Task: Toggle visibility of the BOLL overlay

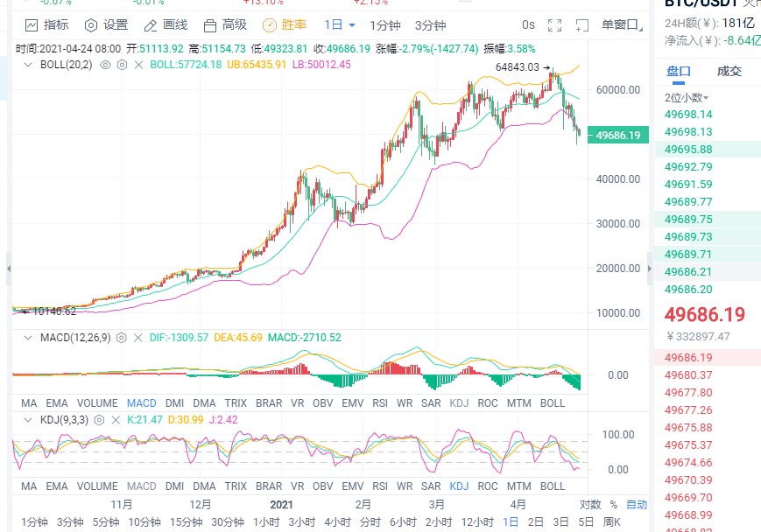Action: point(104,65)
